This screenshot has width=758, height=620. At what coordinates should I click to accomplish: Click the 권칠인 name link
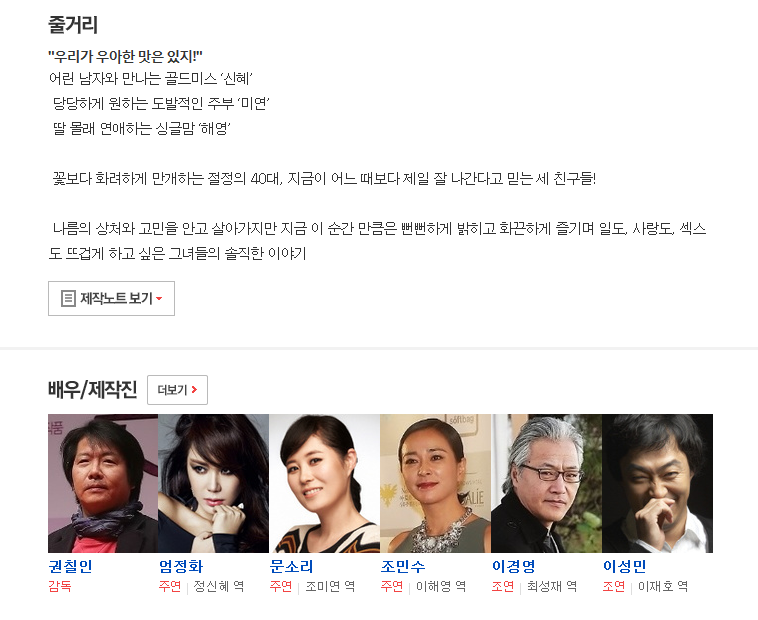[x=71, y=566]
